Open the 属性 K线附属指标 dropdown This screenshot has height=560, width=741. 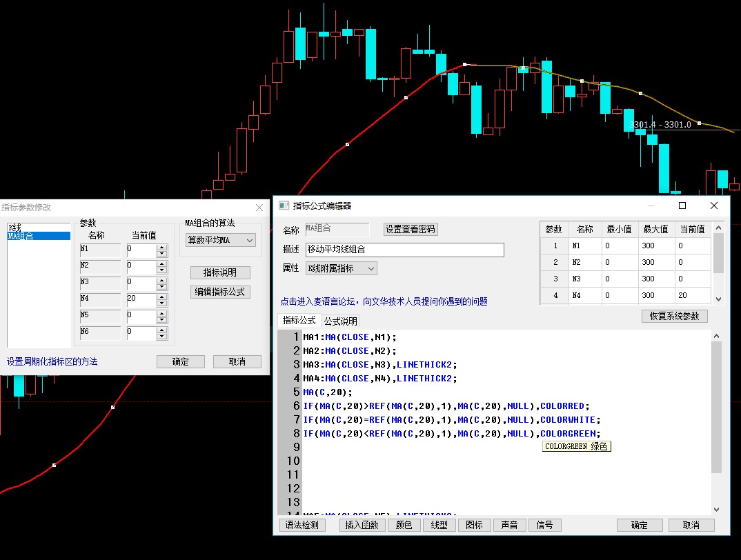point(341,268)
